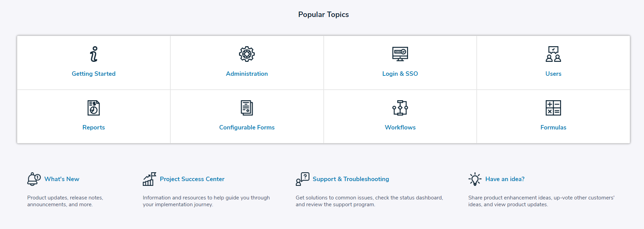
Task: Click the Getting Started info icon
Action: coord(94,54)
